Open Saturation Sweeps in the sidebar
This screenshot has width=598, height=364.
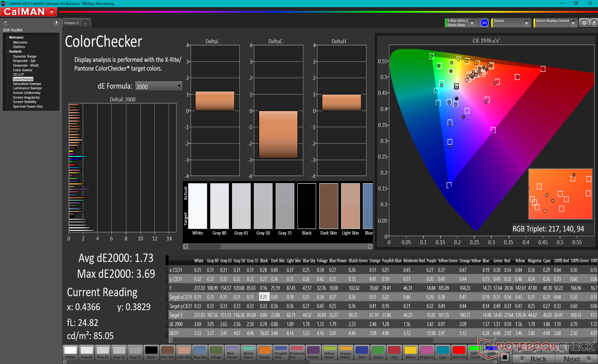tap(27, 84)
